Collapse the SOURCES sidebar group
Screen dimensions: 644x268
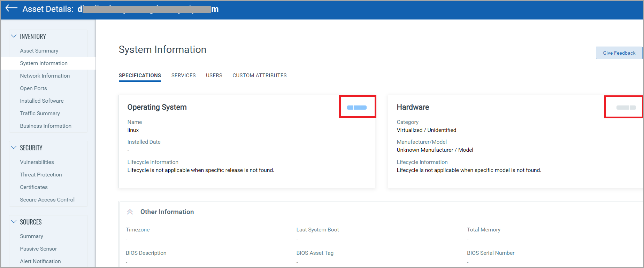click(14, 222)
